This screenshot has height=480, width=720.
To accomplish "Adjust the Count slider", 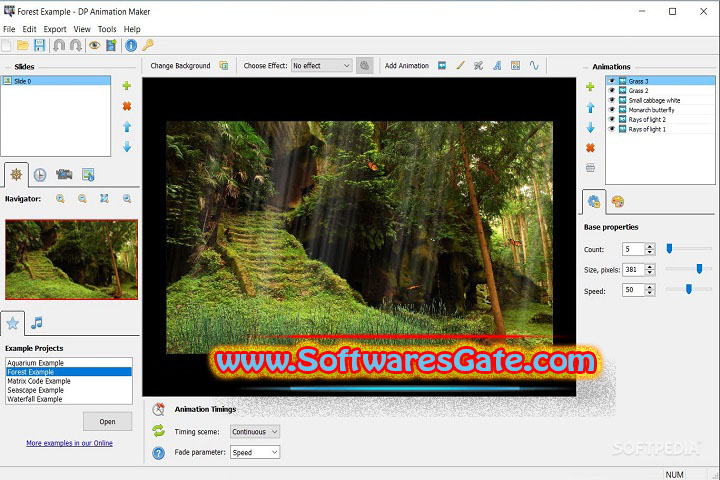I will [x=669, y=248].
